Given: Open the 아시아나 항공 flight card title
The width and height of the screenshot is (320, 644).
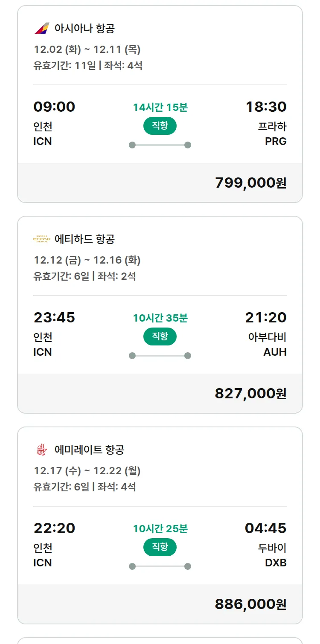Looking at the screenshot, I should coord(84,29).
